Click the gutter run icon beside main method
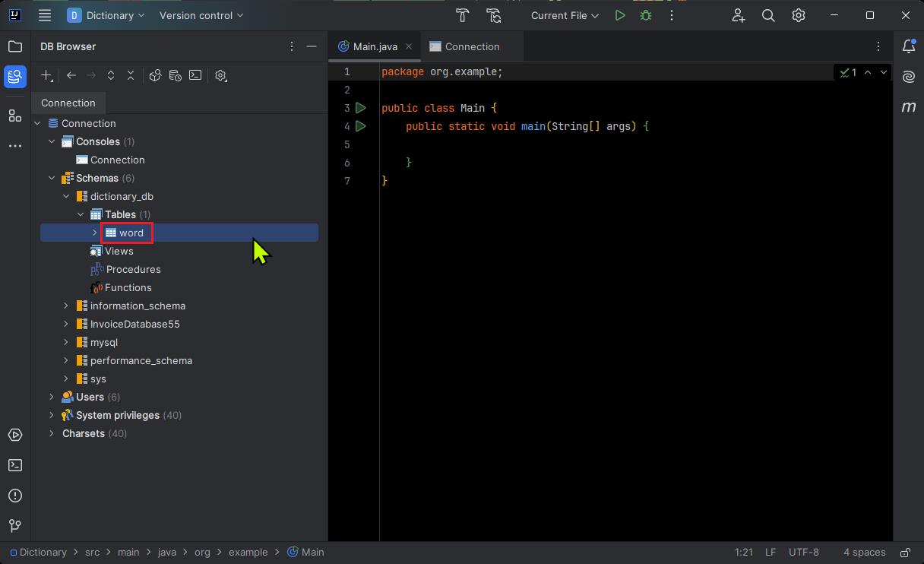 pyautogui.click(x=361, y=126)
